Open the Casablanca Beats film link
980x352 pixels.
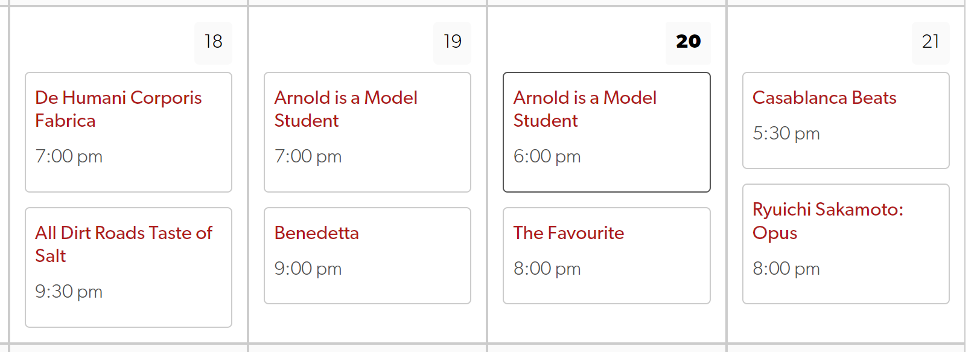(824, 98)
